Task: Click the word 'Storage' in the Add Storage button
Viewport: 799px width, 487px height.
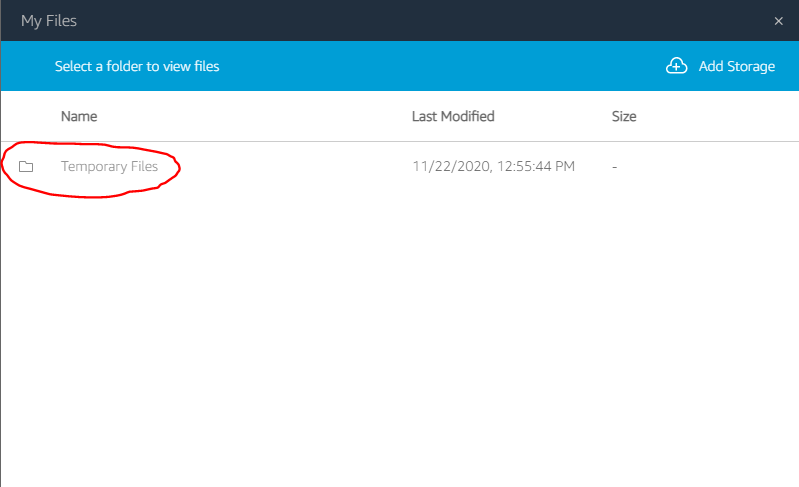Action: coord(751,66)
